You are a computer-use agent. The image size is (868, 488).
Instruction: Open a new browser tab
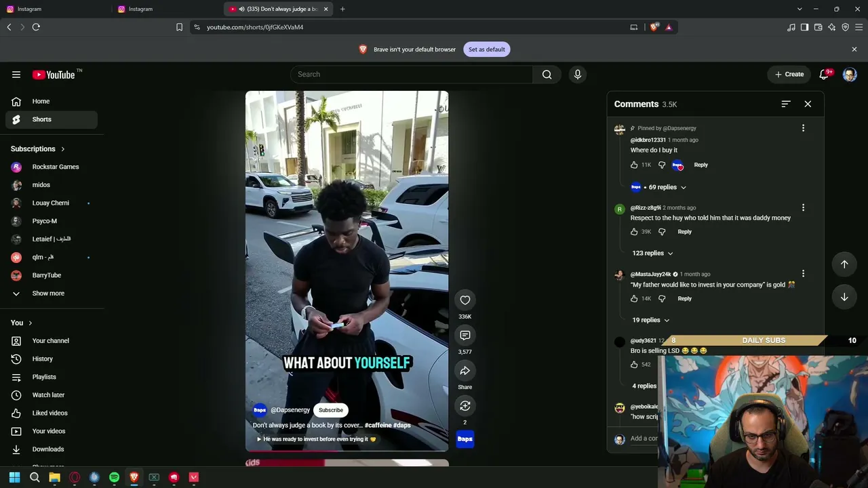click(342, 9)
